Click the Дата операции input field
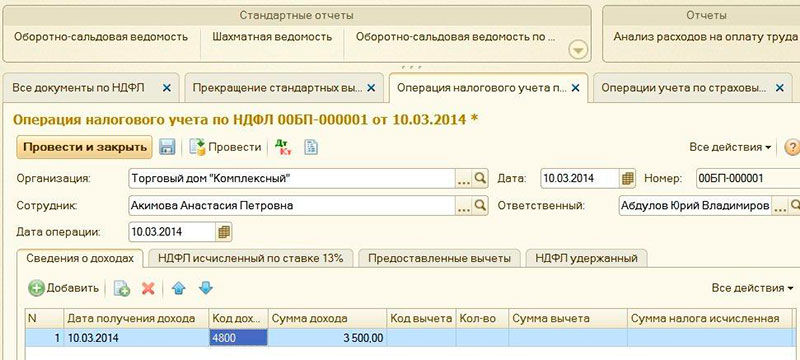Image resolution: width=800 pixels, height=360 pixels. click(172, 232)
